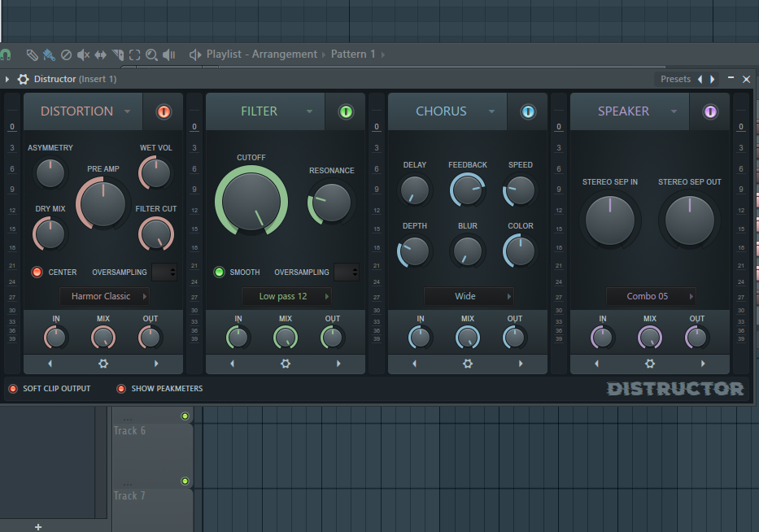Open the Combo 05 speaker type dropdown
759x532 pixels.
(x=651, y=296)
